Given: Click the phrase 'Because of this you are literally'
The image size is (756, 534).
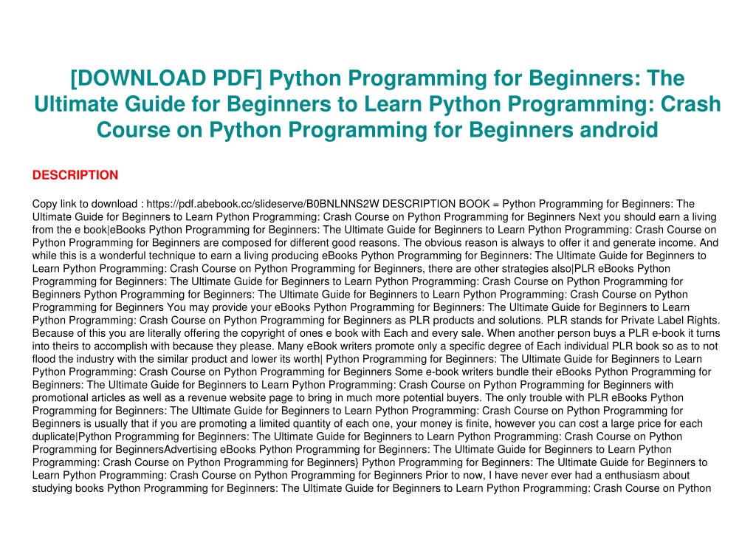Looking at the screenshot, I should tap(109, 333).
